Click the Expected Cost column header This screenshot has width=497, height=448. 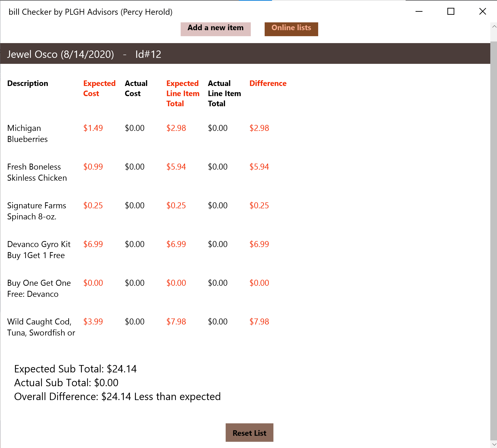[99, 88]
